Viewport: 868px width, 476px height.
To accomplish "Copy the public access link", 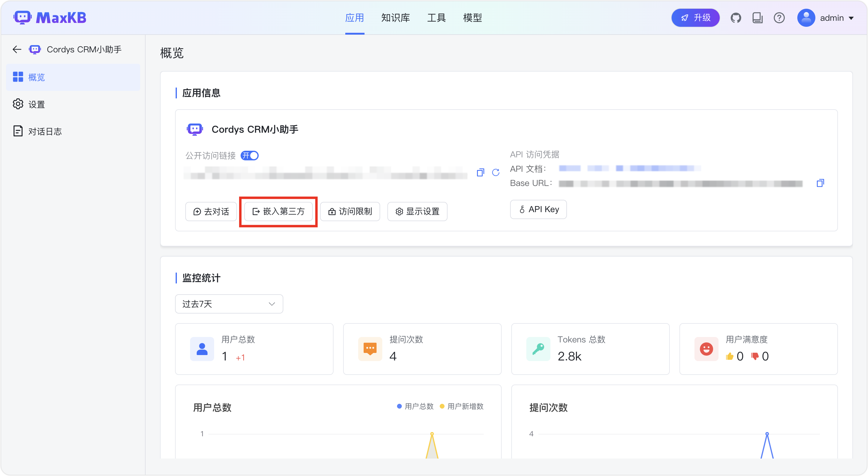I will (480, 172).
